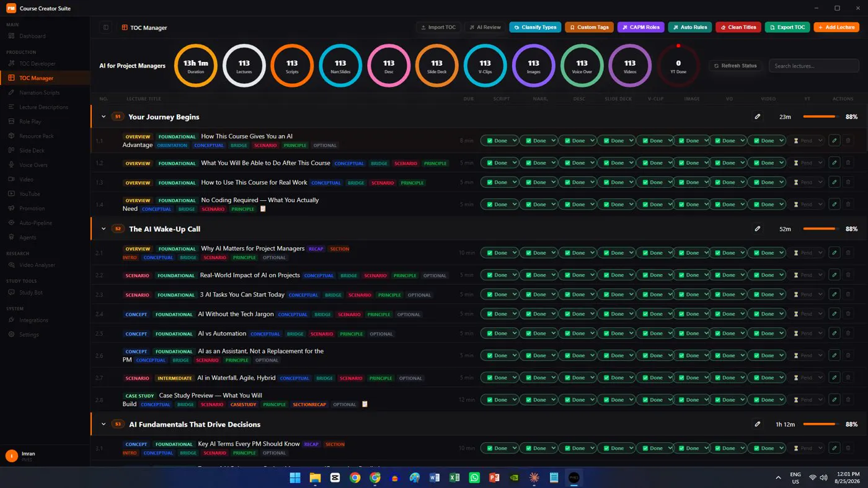Collapse 'AI Fundamentals That Drive Decisions' section chevron
This screenshot has width=868, height=488.
pos(104,424)
